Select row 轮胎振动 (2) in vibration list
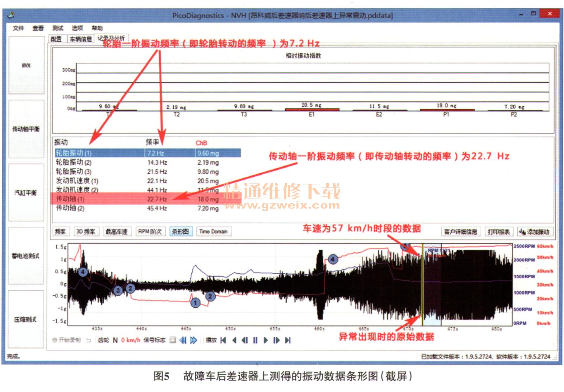The width and height of the screenshot is (564, 392). tap(148, 162)
